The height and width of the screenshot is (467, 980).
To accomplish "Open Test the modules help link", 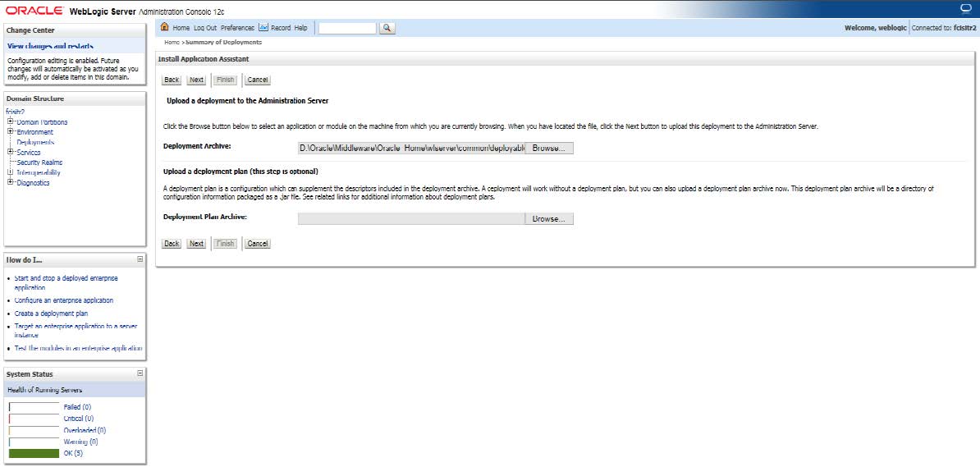I will [x=78, y=348].
